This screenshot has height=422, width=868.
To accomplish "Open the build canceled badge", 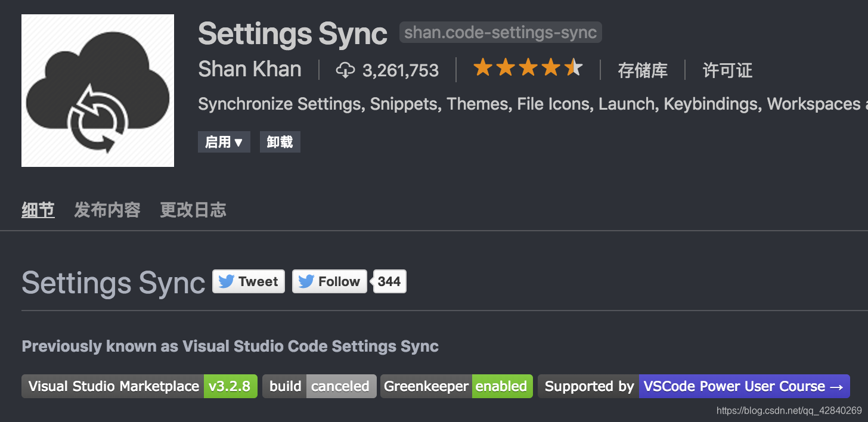I will (x=320, y=386).
